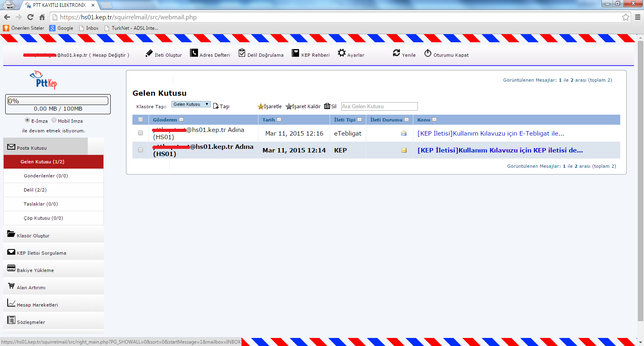Image resolution: width=644 pixels, height=346 pixels.
Task: Toggle sort on Tarih column
Action: pyautogui.click(x=279, y=119)
